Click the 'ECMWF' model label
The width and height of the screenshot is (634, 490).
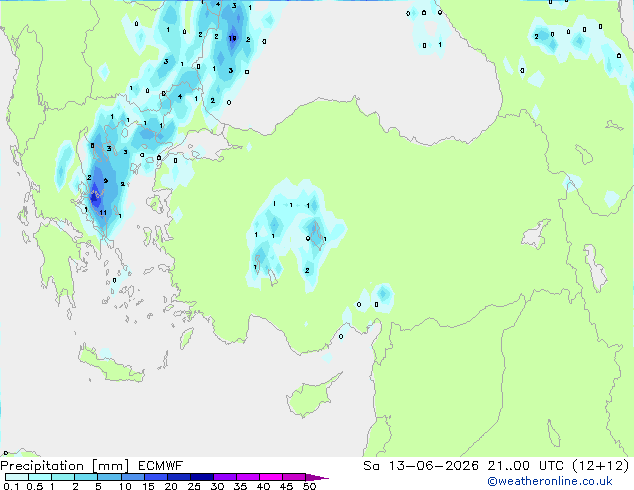(161, 466)
